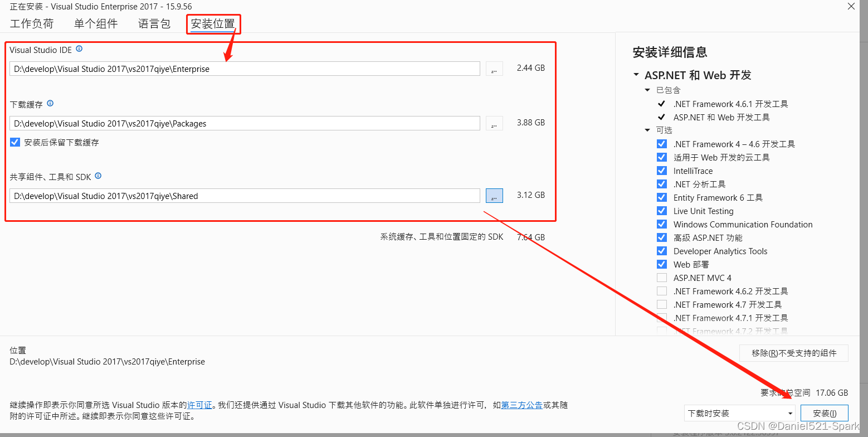Select the 位置 path text at bottom
Image resolution: width=868 pixels, height=437 pixels.
[x=108, y=362]
